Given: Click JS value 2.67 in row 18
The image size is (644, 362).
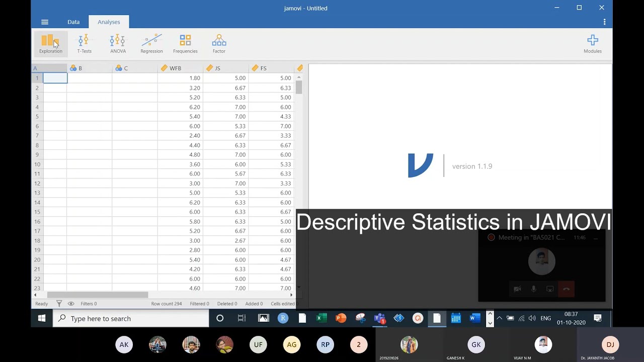Looking at the screenshot, I should click(x=226, y=240).
